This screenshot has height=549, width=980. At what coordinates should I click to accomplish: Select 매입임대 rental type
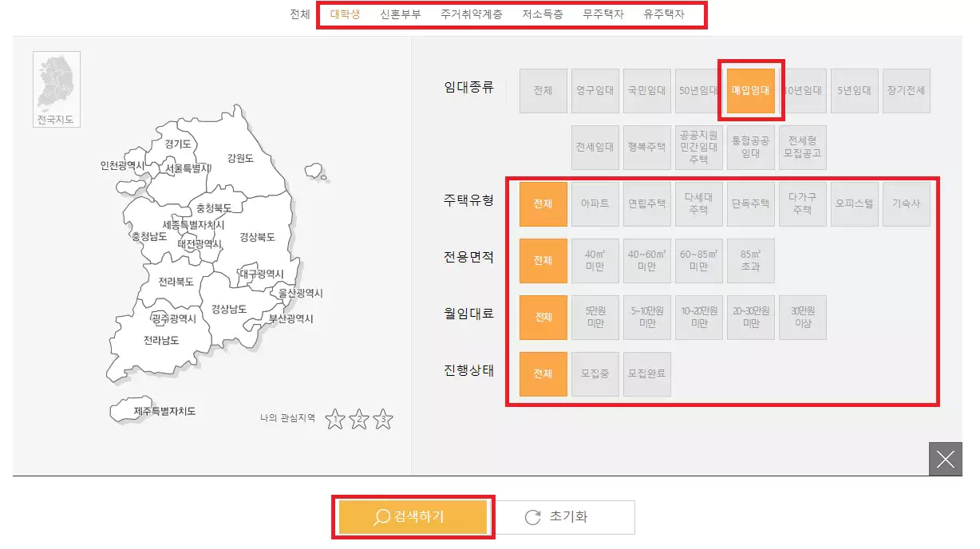click(750, 90)
